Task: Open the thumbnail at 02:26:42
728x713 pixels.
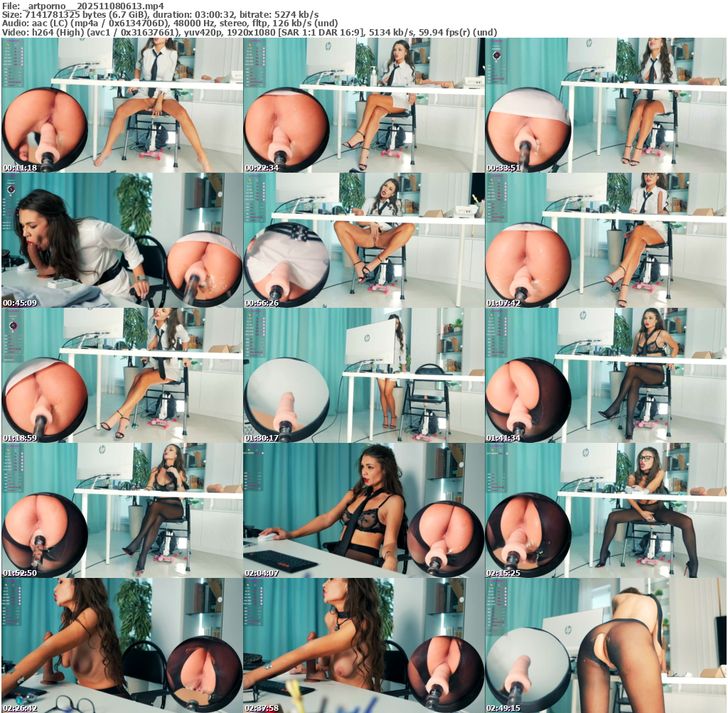Action: coord(122,645)
